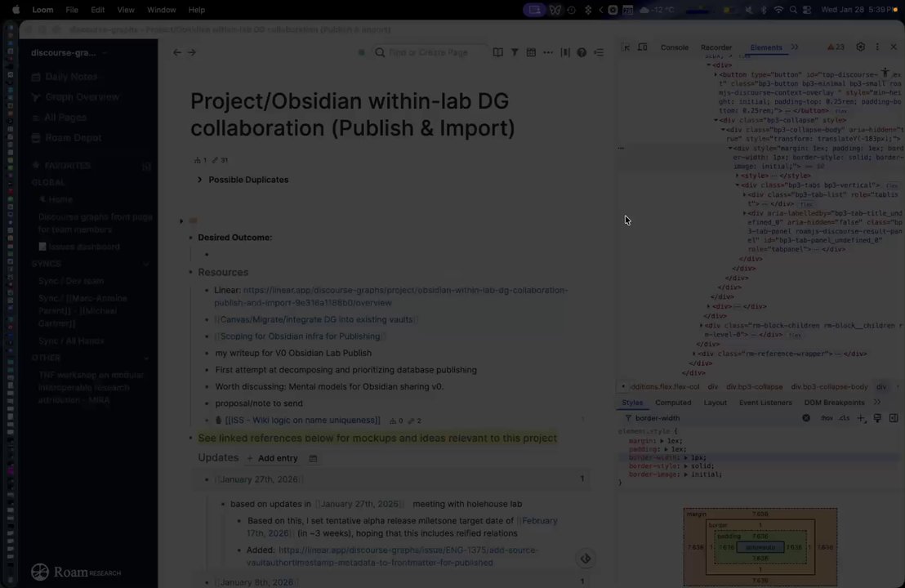Image resolution: width=905 pixels, height=588 pixels.
Task: Collapse the OTHER sidebar section
Action: coord(146,358)
